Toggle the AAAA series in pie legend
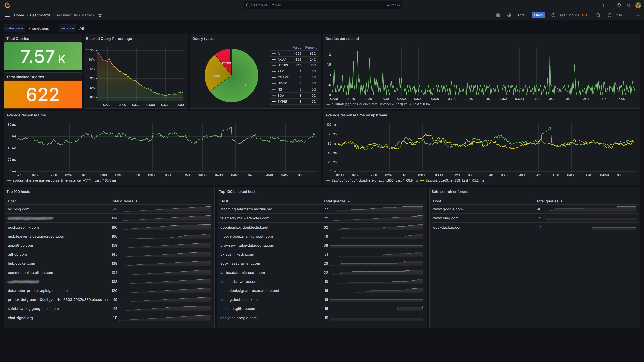 282,60
